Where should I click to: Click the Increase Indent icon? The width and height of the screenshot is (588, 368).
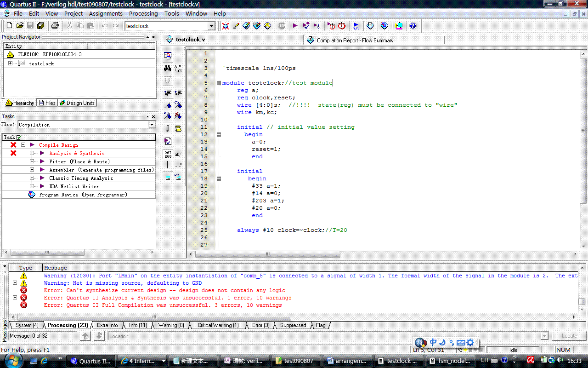(168, 92)
